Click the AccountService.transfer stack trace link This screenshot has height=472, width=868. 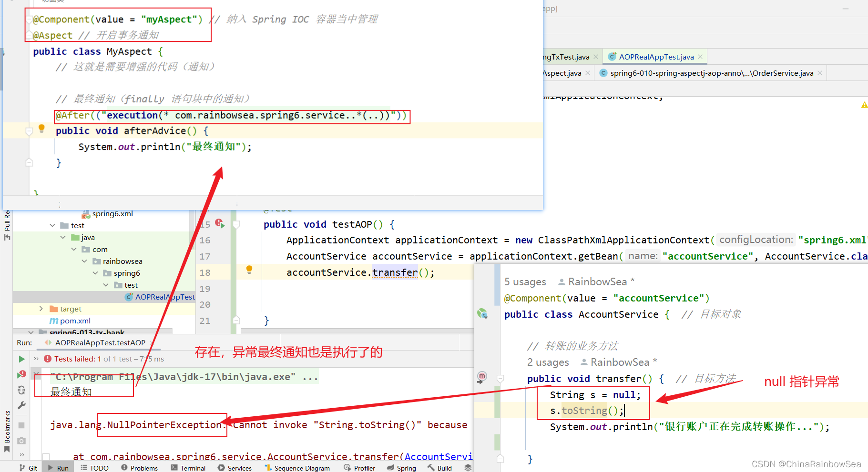tap(439, 457)
